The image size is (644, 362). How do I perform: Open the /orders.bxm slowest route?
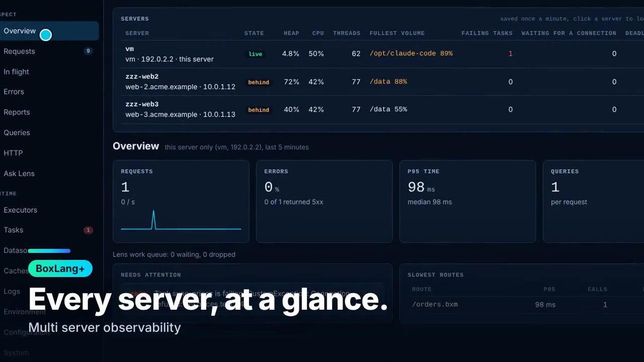tap(435, 304)
